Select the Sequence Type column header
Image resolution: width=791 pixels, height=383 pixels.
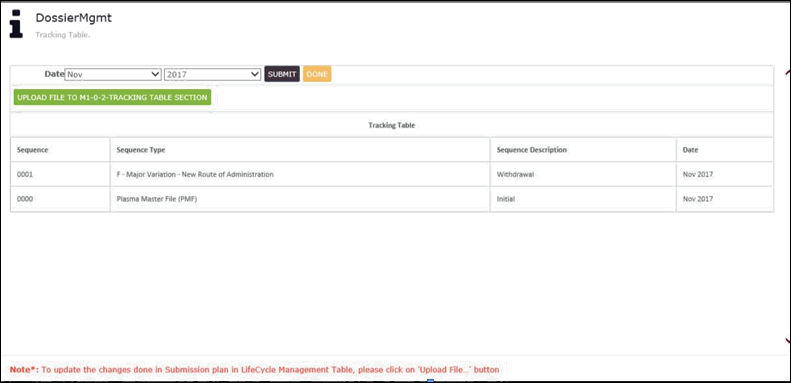point(300,150)
